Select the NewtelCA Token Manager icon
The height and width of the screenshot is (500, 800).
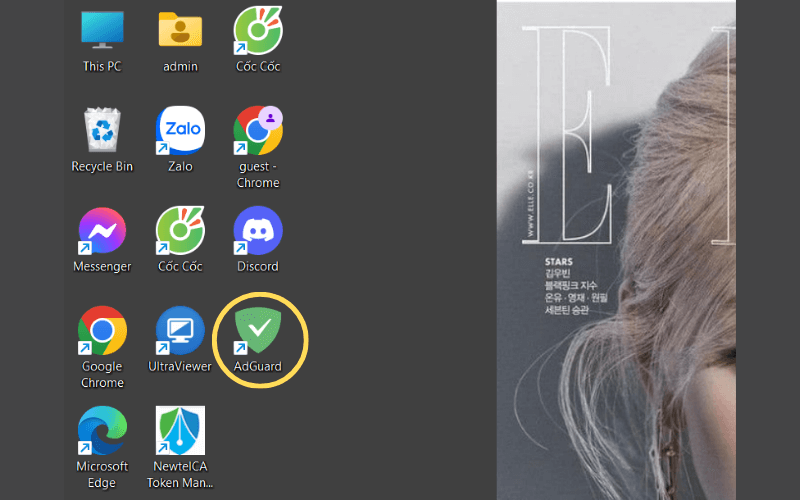pyautogui.click(x=180, y=430)
